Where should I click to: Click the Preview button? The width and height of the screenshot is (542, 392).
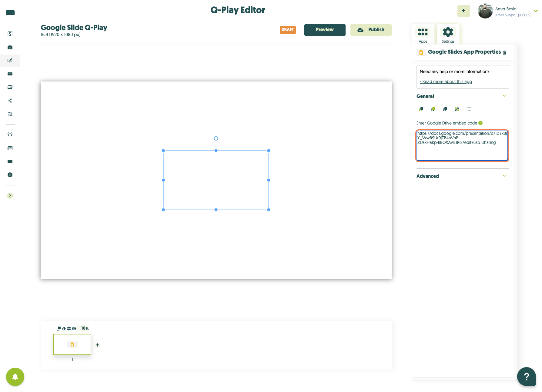click(325, 30)
